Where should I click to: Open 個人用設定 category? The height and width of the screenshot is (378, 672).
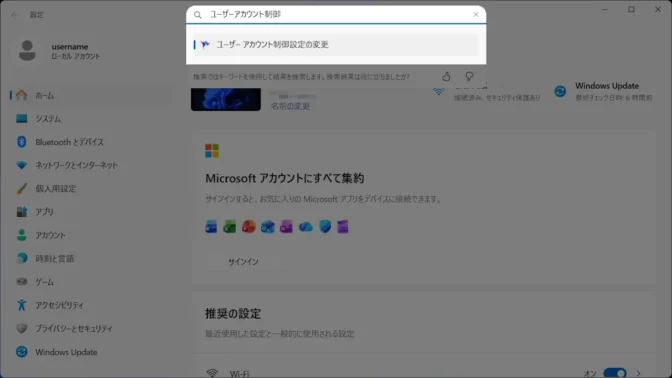pos(91,189)
